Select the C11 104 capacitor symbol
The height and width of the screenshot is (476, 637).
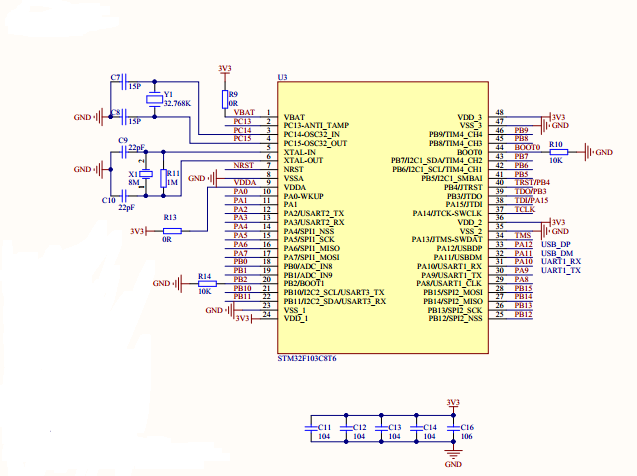coord(311,428)
